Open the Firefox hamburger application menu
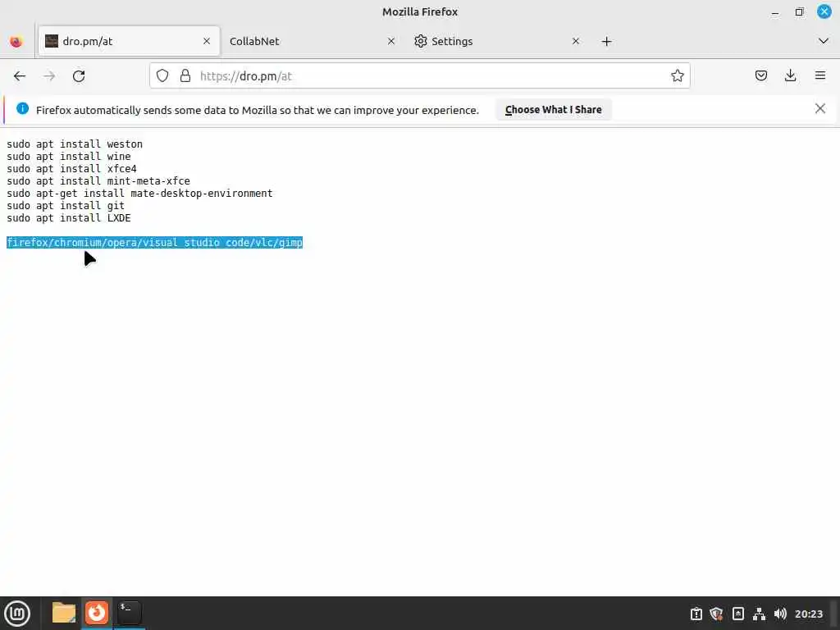This screenshot has height=630, width=840. 820,75
